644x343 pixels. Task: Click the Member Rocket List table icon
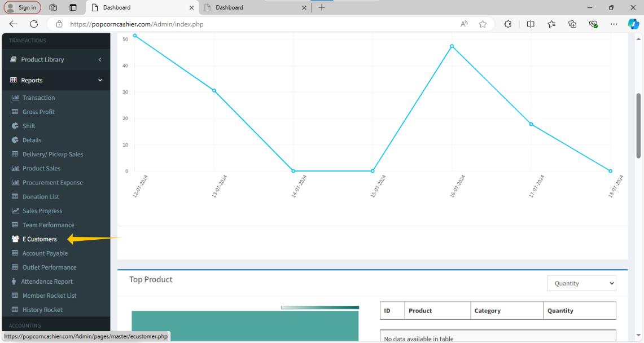pos(15,296)
